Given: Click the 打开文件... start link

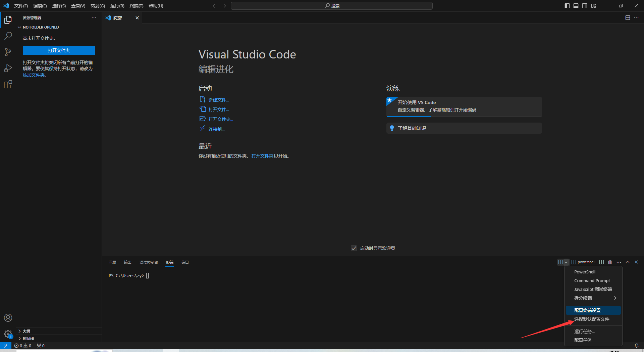Looking at the screenshot, I should [219, 109].
